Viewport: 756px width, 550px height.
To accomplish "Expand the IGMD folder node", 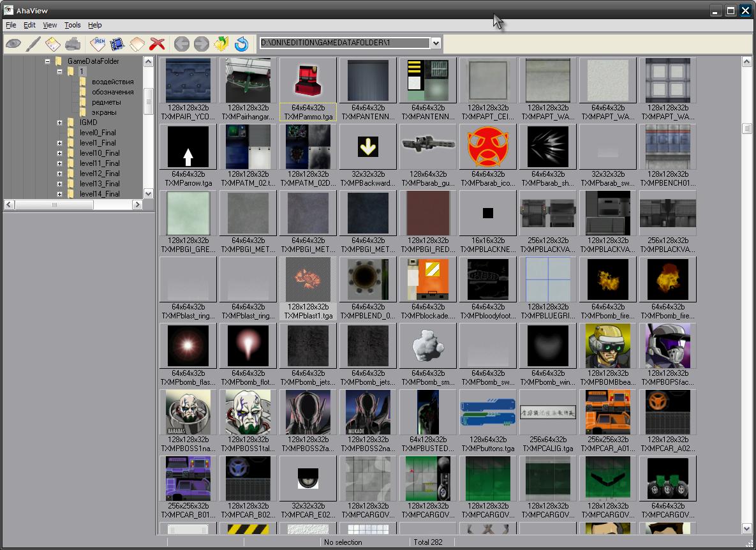I will pyautogui.click(x=60, y=123).
